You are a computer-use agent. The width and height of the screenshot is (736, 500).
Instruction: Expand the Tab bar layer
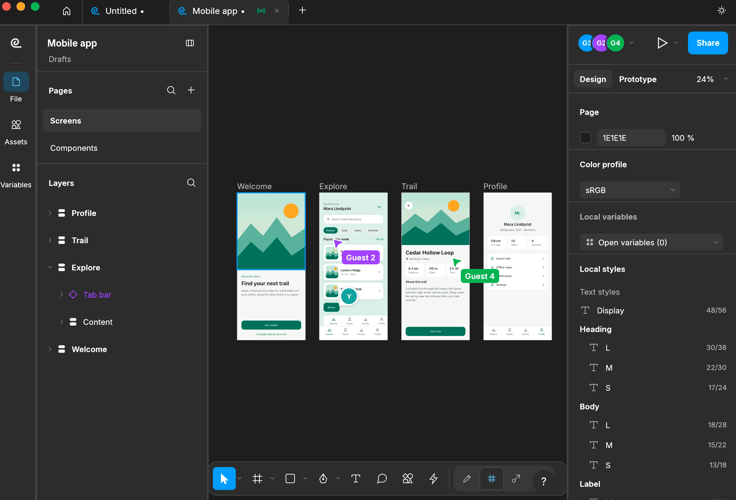point(61,295)
